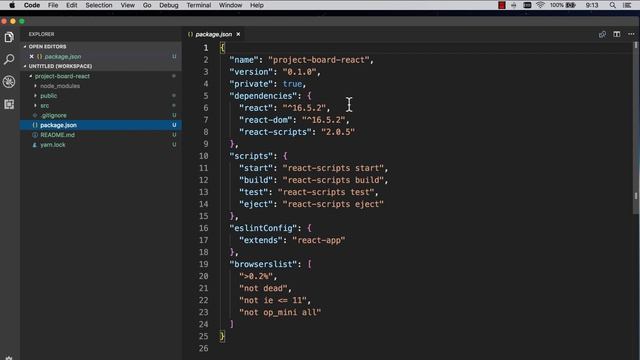This screenshot has height=360, width=640.
Task: Open the Terminal menu
Action: pyautogui.click(x=199, y=5)
